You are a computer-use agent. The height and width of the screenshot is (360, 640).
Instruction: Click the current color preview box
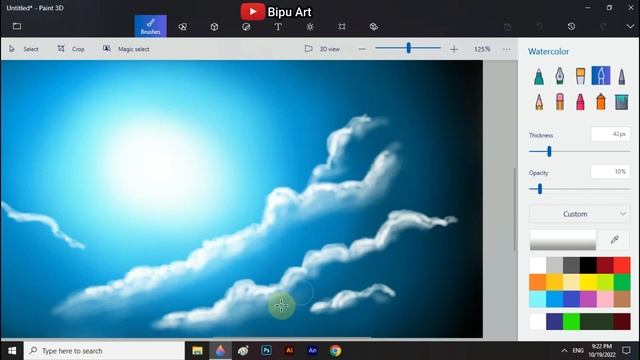coord(562,240)
